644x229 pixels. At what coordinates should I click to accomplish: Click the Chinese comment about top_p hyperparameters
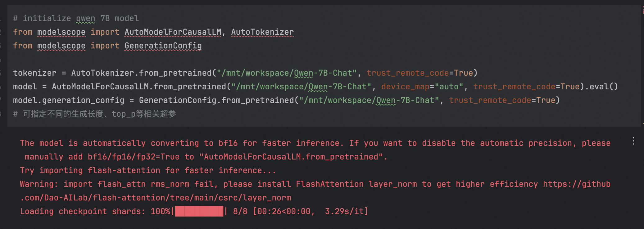[99, 114]
